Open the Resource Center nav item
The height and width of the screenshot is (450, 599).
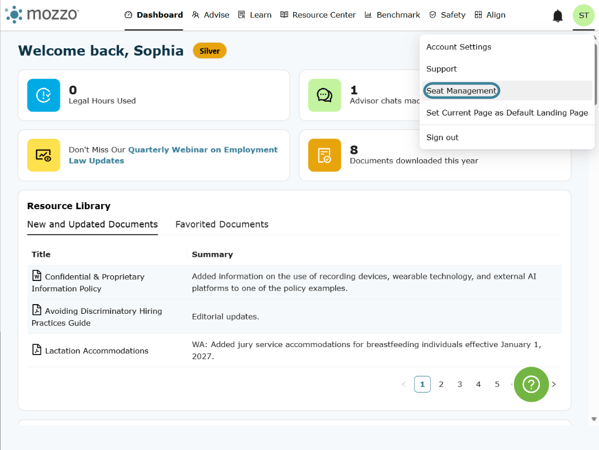pyautogui.click(x=317, y=15)
